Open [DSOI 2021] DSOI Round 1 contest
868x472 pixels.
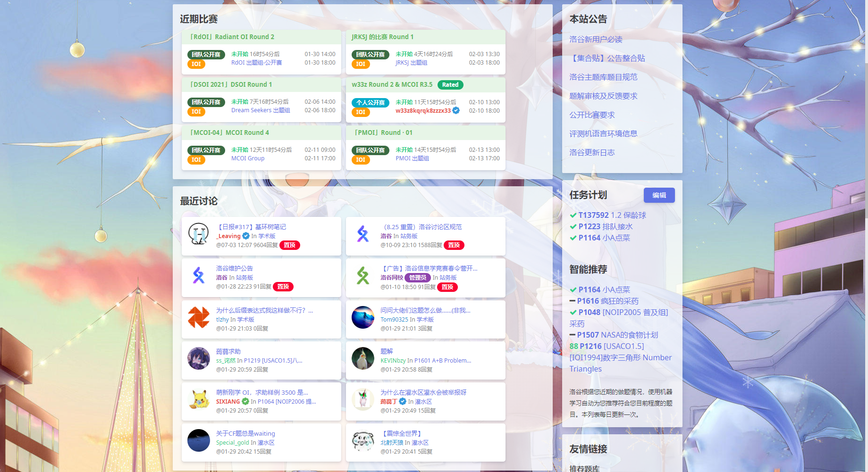231,84
